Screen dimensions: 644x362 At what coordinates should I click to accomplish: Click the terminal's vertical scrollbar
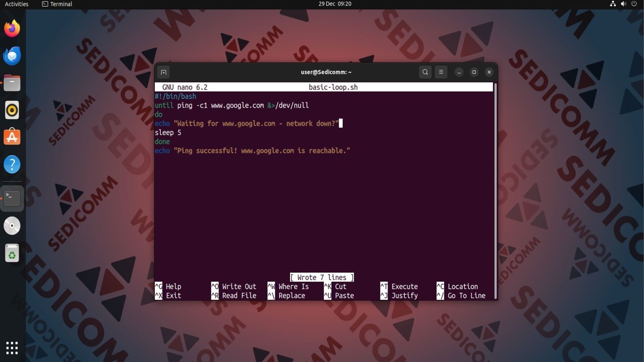(495, 191)
